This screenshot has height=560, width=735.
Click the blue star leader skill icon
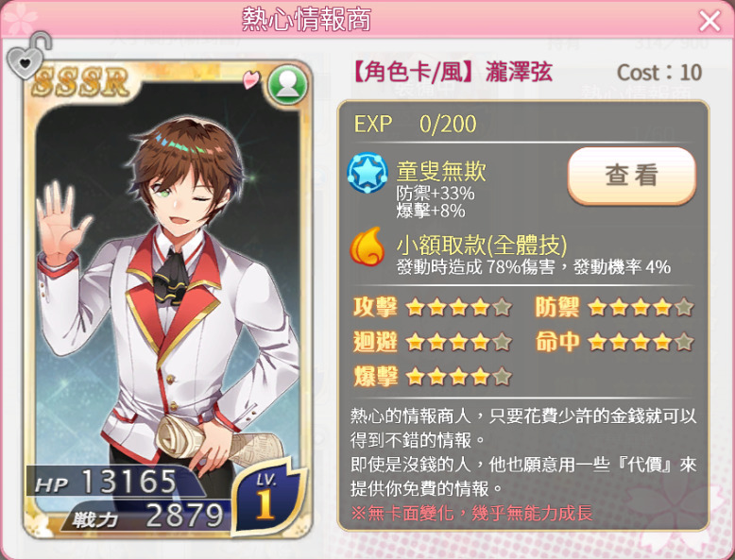(367, 173)
